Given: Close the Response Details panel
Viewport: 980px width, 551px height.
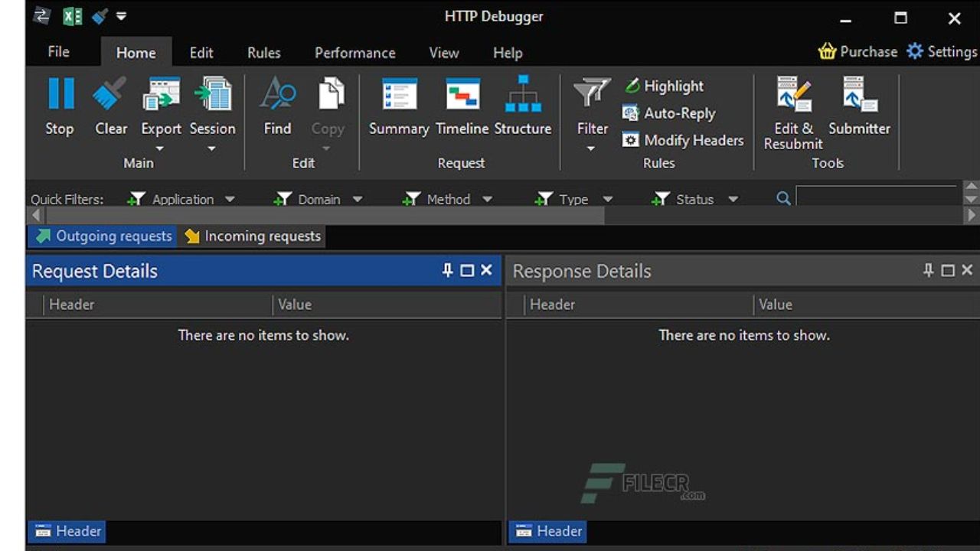Looking at the screenshot, I should pos(967,270).
